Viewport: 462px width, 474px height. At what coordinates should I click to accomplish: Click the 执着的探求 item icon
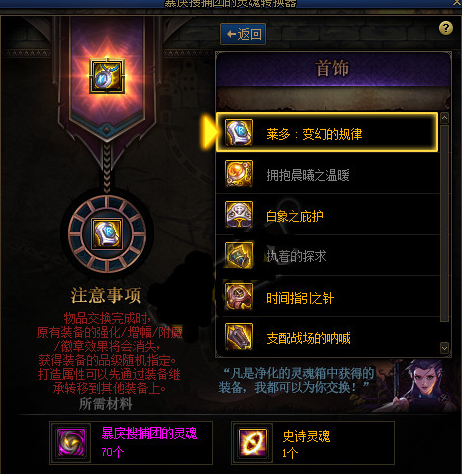click(x=239, y=256)
